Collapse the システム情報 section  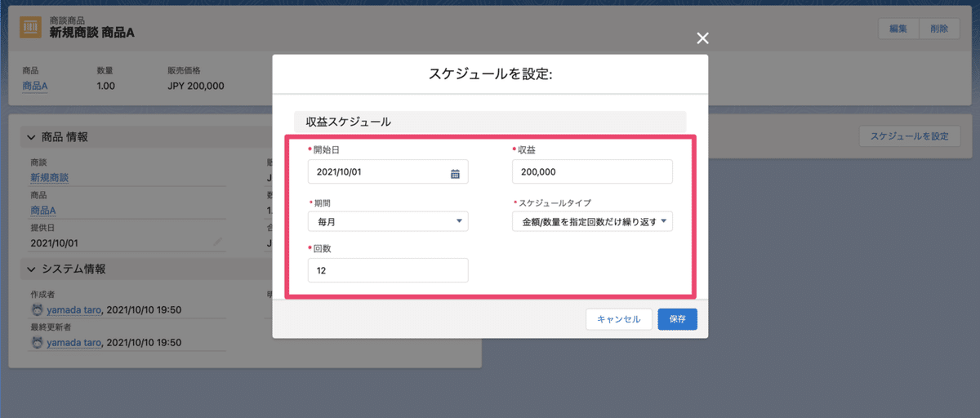[x=31, y=269]
